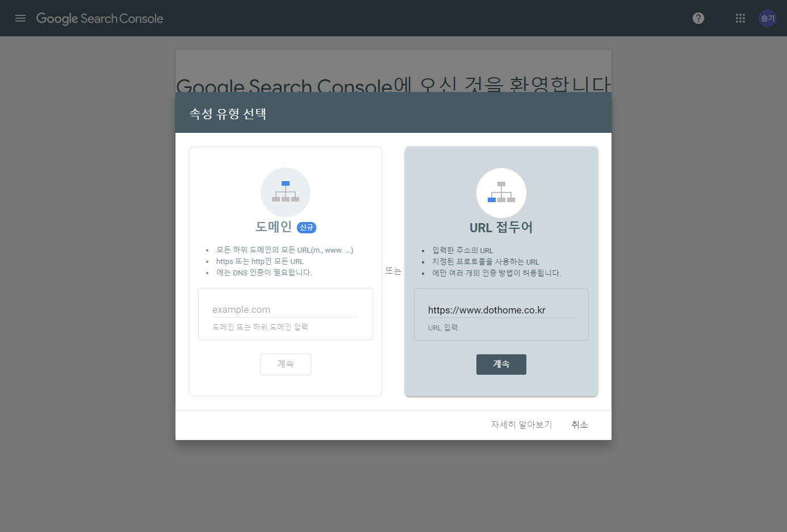The image size is (787, 532).
Task: Click the '또는' separator text
Action: pyautogui.click(x=393, y=271)
